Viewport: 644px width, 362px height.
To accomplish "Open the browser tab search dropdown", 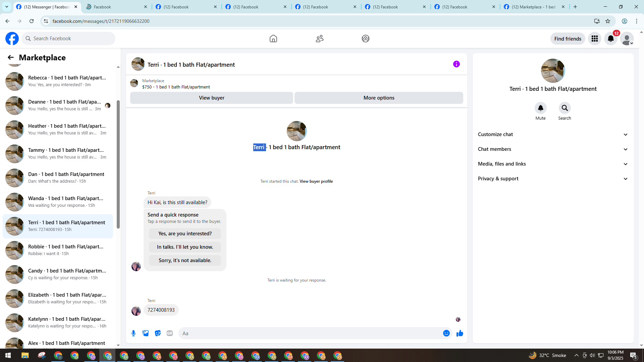I will (7, 7).
